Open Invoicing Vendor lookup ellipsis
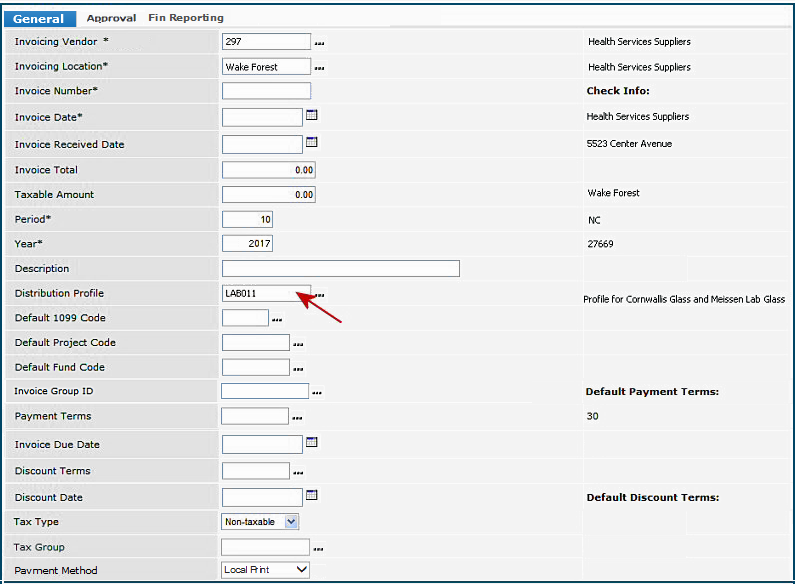This screenshot has width=795, height=584. (320, 44)
